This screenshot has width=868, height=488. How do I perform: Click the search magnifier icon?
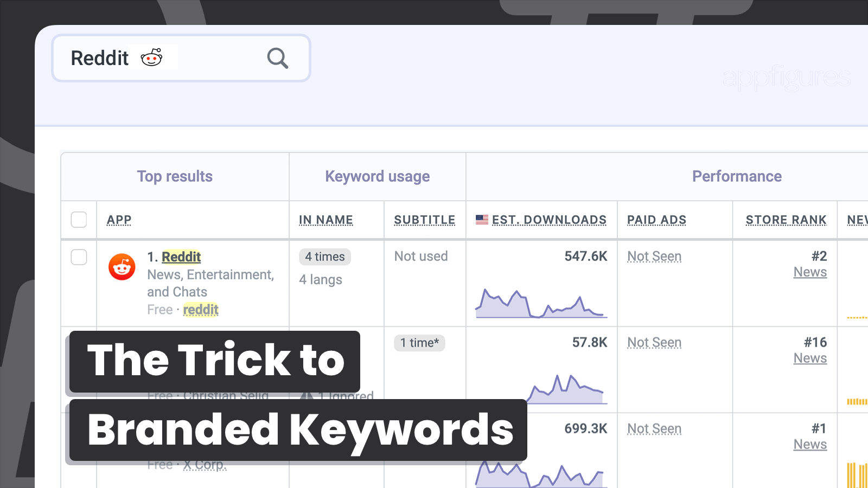tap(277, 58)
